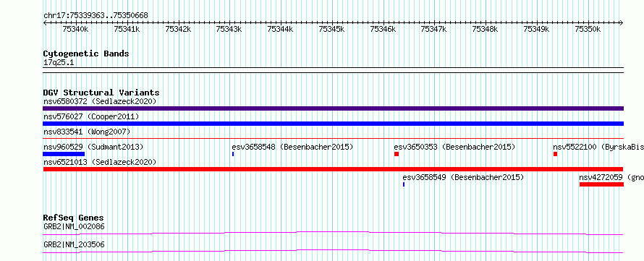Click the 75349k ruler tick label
This screenshot has width=644, height=261.
pos(536,29)
